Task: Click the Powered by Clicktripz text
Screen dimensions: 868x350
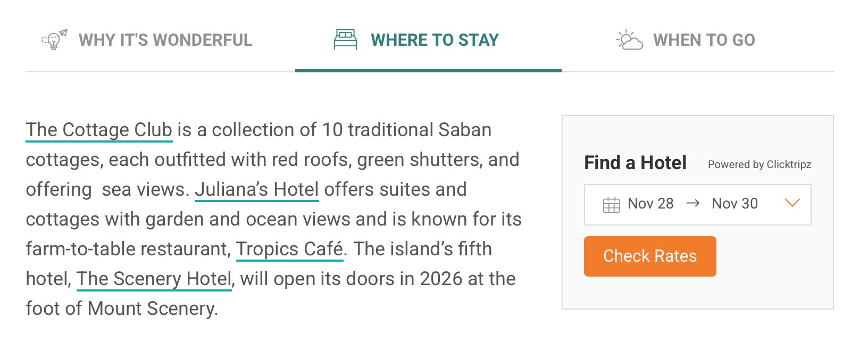Action: [759, 164]
